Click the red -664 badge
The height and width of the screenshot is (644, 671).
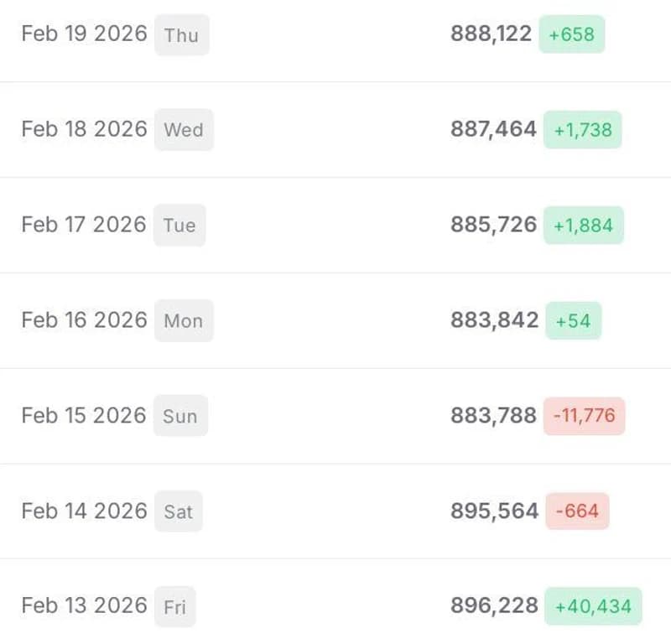(577, 511)
